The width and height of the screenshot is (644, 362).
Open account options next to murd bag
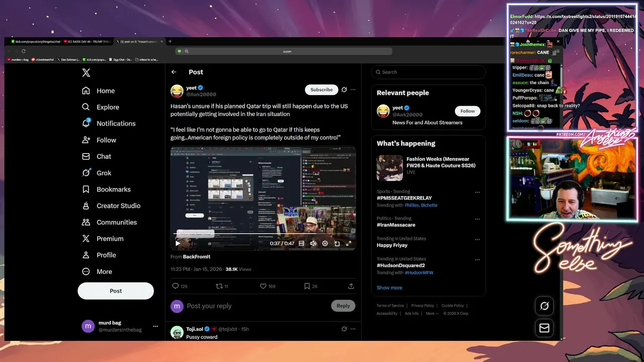(x=155, y=326)
